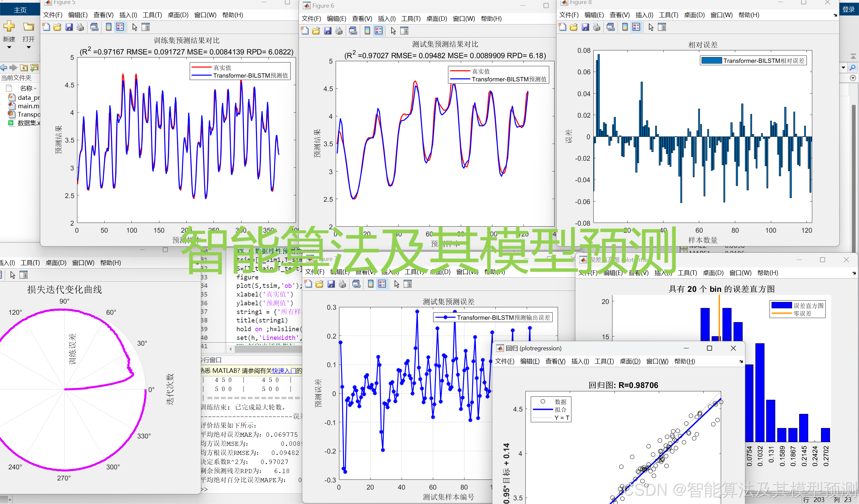859x504 pixels.
Task: Enable plot edit mode in Figure 6
Action: coord(394,31)
